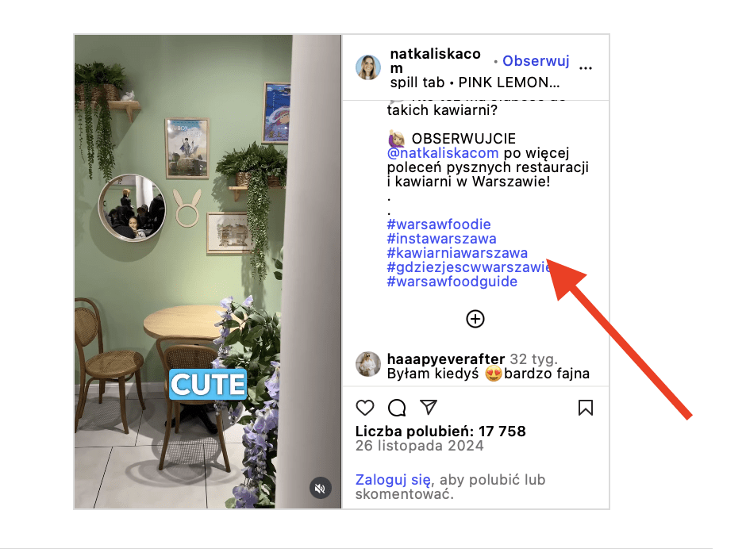Open haaapyeverafter username link
Viewport: 746px width, 560px height.
(x=446, y=359)
